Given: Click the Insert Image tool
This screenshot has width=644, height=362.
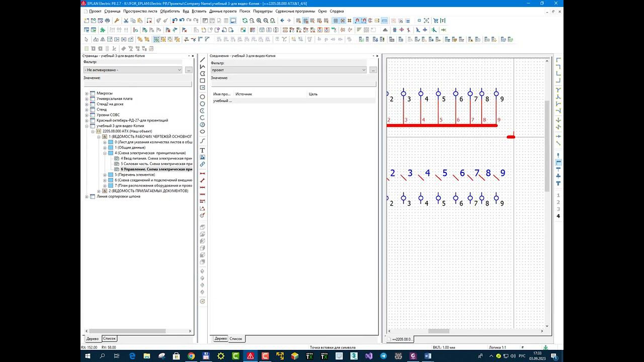Looking at the screenshot, I should pos(203,157).
